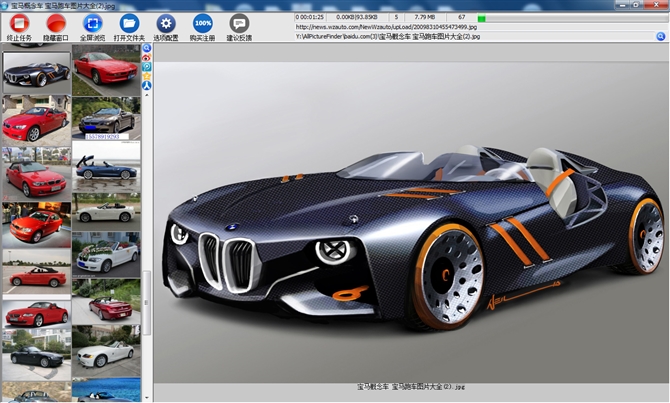Select the blue BMW Z4 side-view thumbnail

tap(105, 165)
